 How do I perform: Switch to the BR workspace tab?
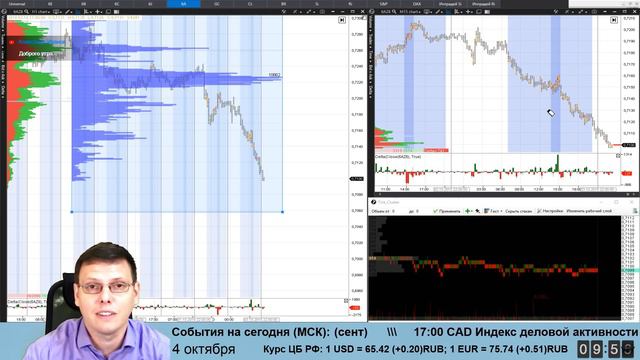(x=284, y=4)
